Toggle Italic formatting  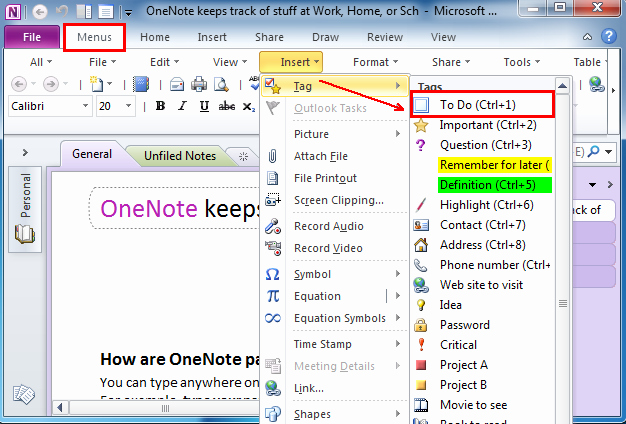(182, 106)
